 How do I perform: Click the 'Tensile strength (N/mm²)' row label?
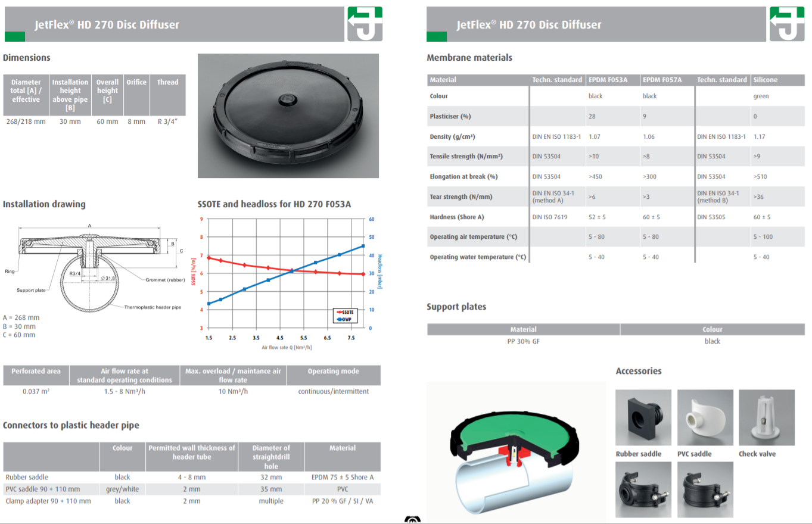[466, 157]
